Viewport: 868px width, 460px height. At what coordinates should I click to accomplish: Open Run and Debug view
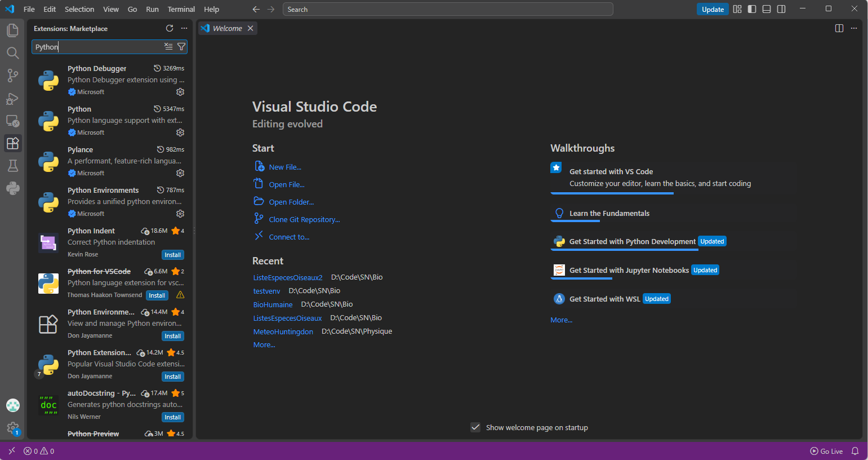click(x=13, y=99)
